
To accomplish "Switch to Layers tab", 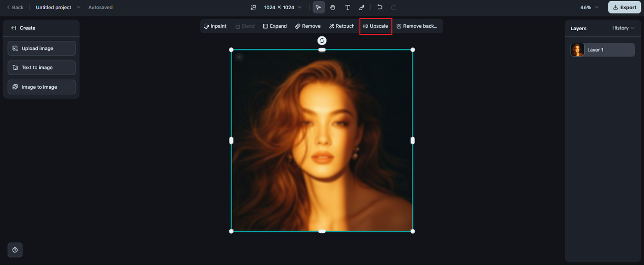I will (x=579, y=28).
